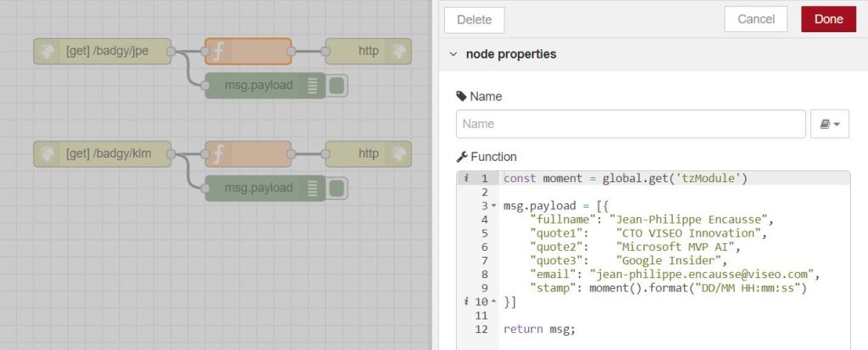Click the list icon on bottom msg.payload debug node

(x=313, y=188)
